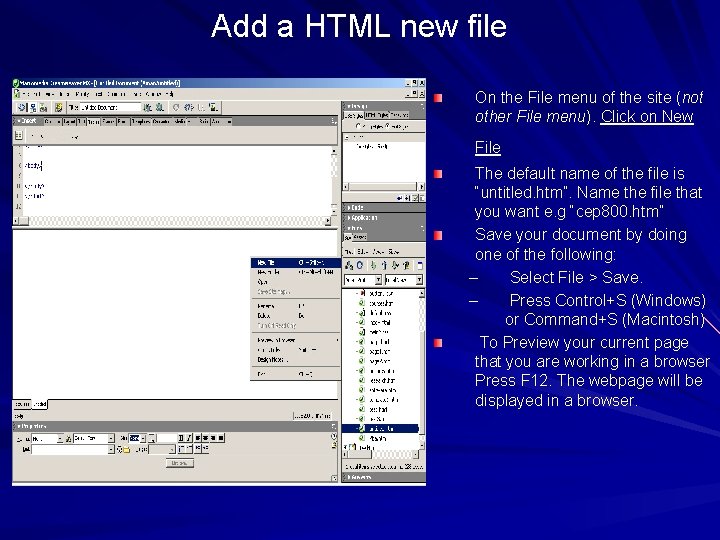Click the Show Code and Design Views icon
This screenshot has height=540, width=720.
tap(33, 107)
